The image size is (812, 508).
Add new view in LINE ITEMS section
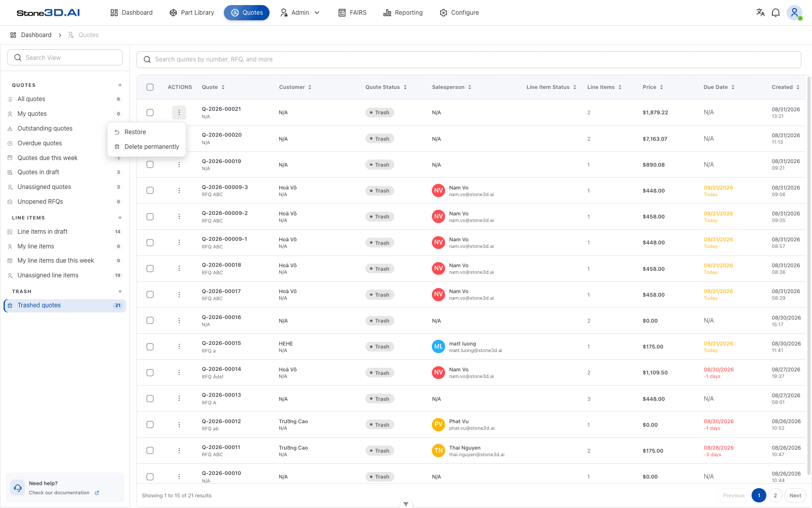tap(120, 218)
